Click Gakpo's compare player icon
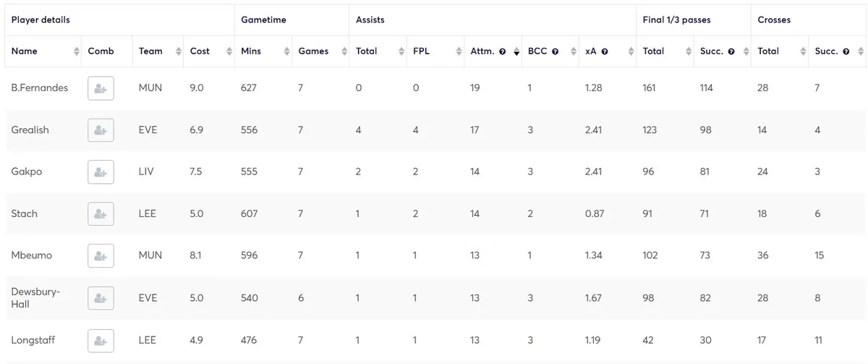Screen dimensions: 868x364 [101, 172]
